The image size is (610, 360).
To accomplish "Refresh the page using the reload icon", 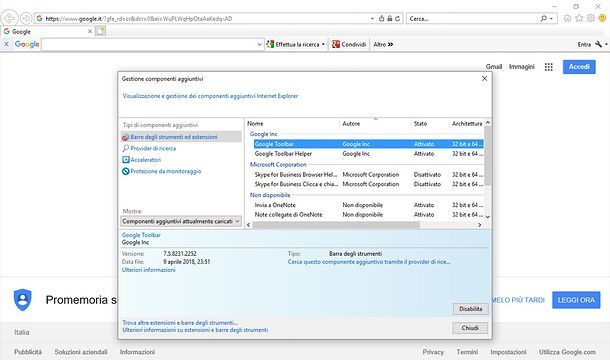I will pyautogui.click(x=398, y=18).
